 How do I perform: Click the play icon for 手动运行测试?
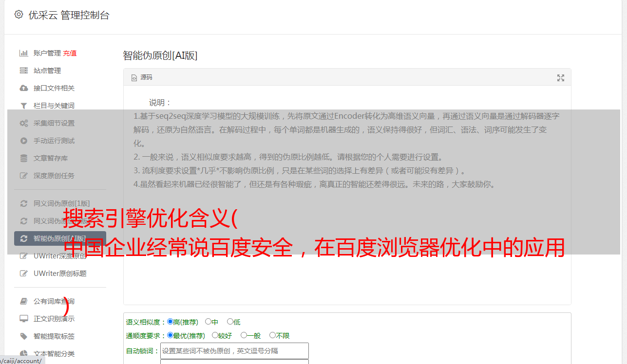pyautogui.click(x=23, y=141)
